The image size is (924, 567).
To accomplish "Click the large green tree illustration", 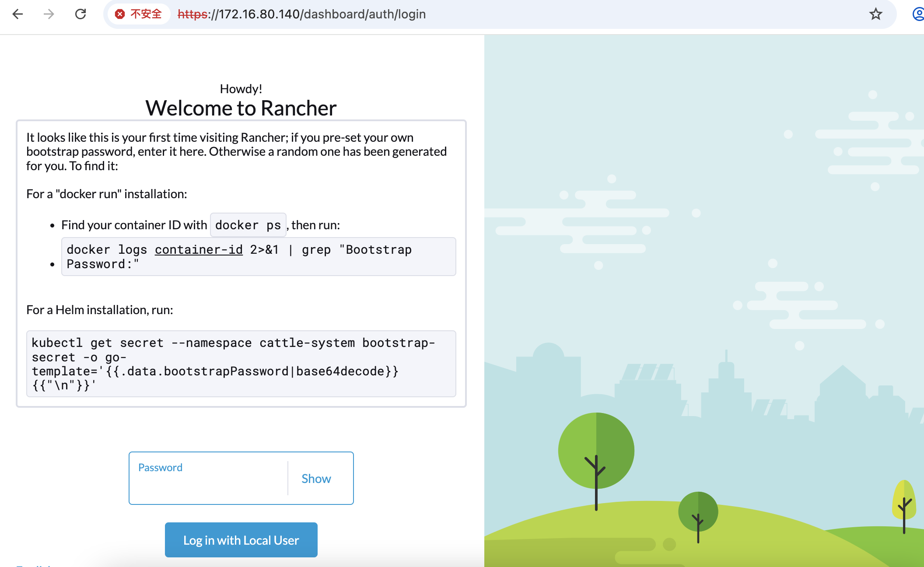I will click(x=596, y=451).
